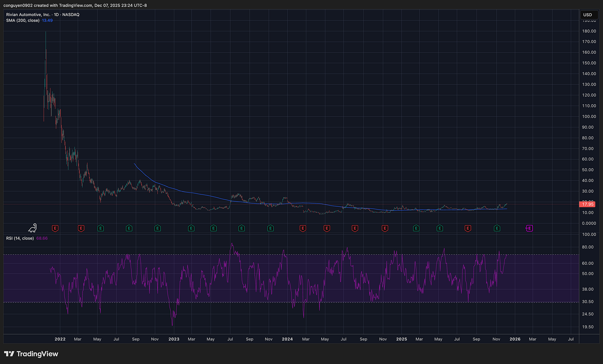Open the green earnings marker near November 2023
Screen dimensions: 603x364
point(270,228)
